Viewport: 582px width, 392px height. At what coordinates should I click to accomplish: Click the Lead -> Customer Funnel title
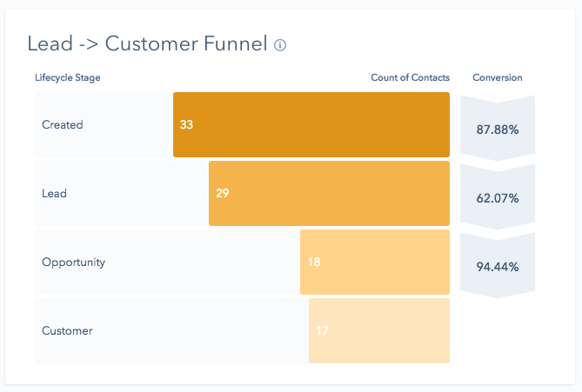(x=147, y=44)
